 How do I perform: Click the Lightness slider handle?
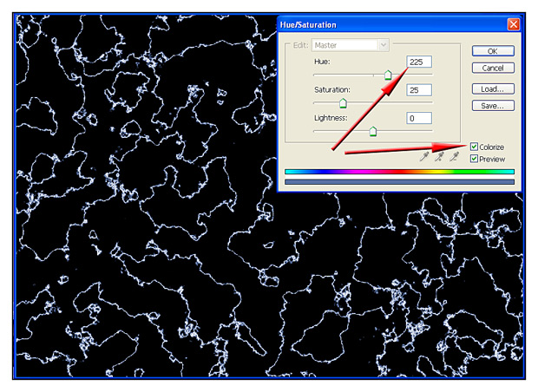tap(373, 131)
